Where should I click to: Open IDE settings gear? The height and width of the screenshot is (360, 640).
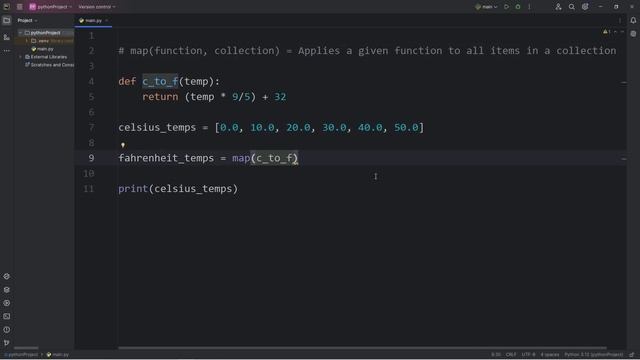point(585,7)
